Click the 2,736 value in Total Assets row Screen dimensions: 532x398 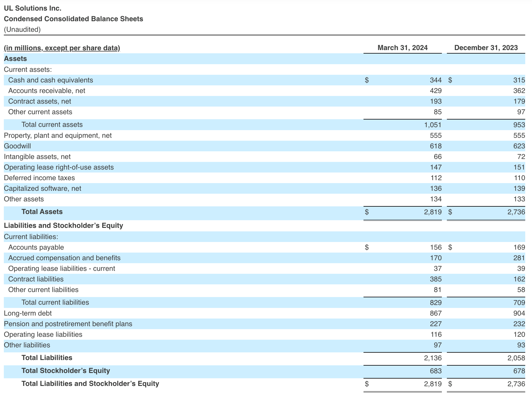[516, 212]
